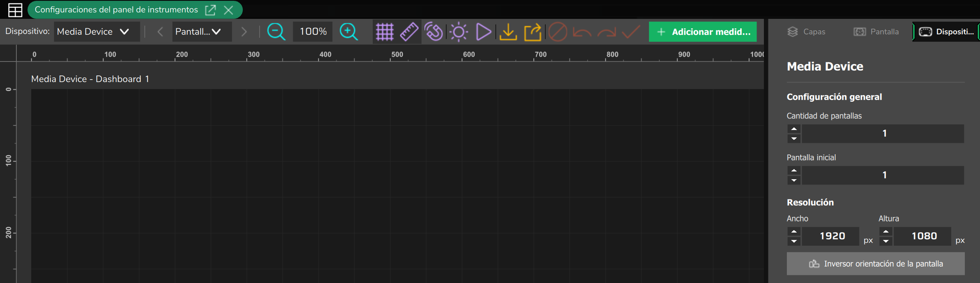980x283 pixels.
Task: Click the Pantalla inicial input field
Action: pyautogui.click(x=883, y=175)
